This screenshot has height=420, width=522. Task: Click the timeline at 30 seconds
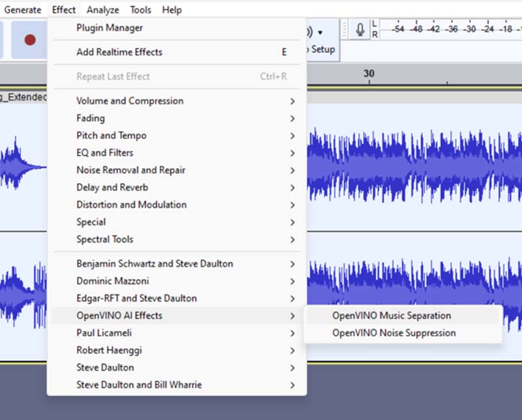pos(369,74)
